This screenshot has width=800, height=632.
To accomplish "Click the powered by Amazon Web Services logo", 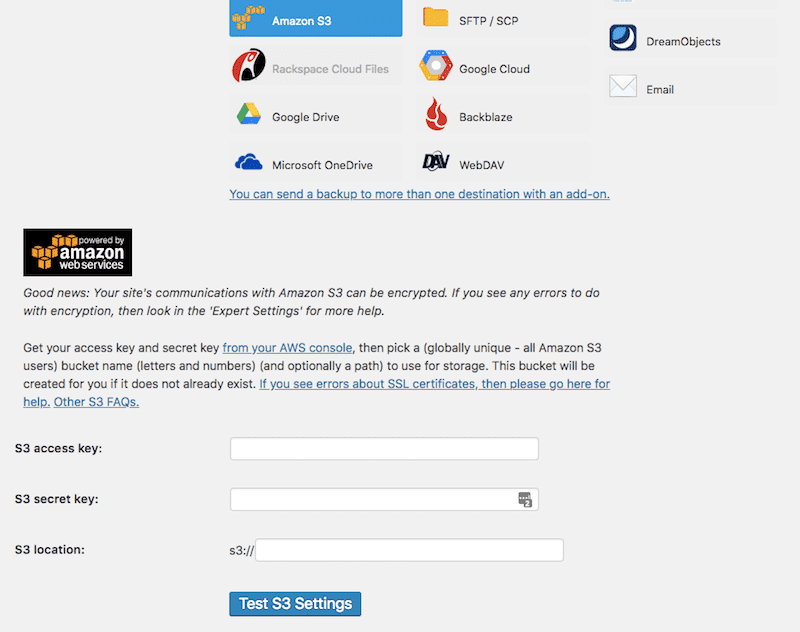I will point(78,252).
